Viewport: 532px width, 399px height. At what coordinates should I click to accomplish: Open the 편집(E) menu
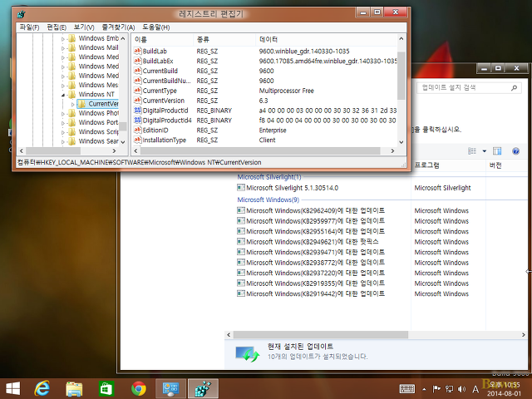[57, 27]
